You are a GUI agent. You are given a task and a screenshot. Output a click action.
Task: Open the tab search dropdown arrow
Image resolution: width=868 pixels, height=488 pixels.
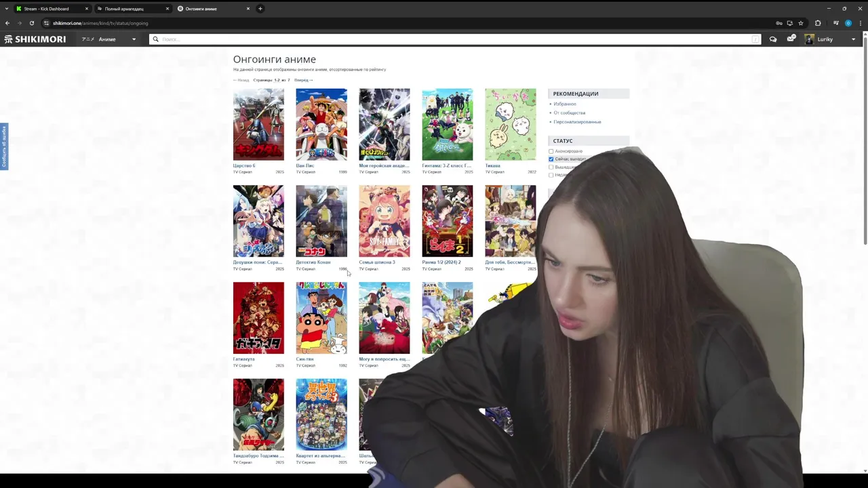(6, 9)
